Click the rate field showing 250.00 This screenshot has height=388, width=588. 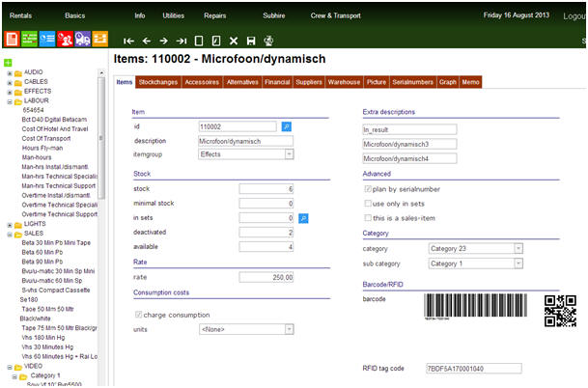(266, 277)
